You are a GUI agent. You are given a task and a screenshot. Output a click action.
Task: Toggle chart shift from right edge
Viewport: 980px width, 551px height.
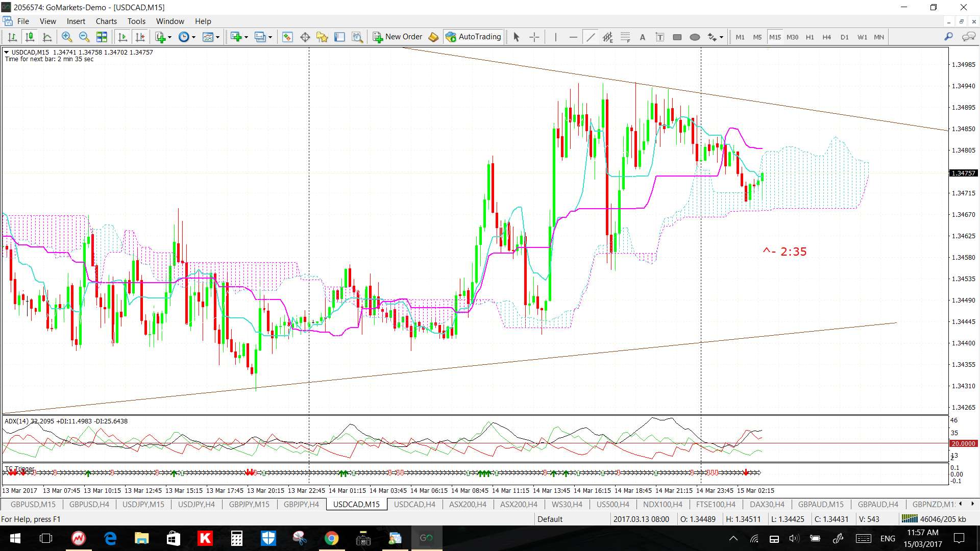(x=140, y=37)
